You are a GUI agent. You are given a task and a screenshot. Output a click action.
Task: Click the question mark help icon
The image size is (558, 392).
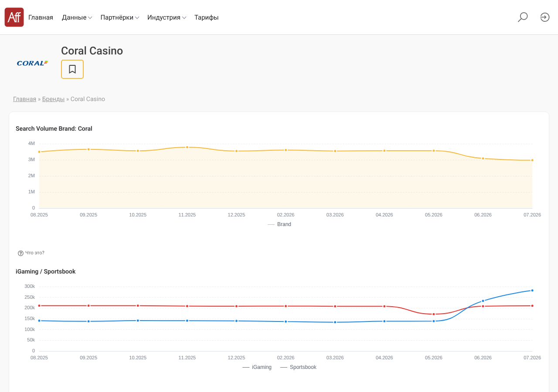[x=20, y=253]
